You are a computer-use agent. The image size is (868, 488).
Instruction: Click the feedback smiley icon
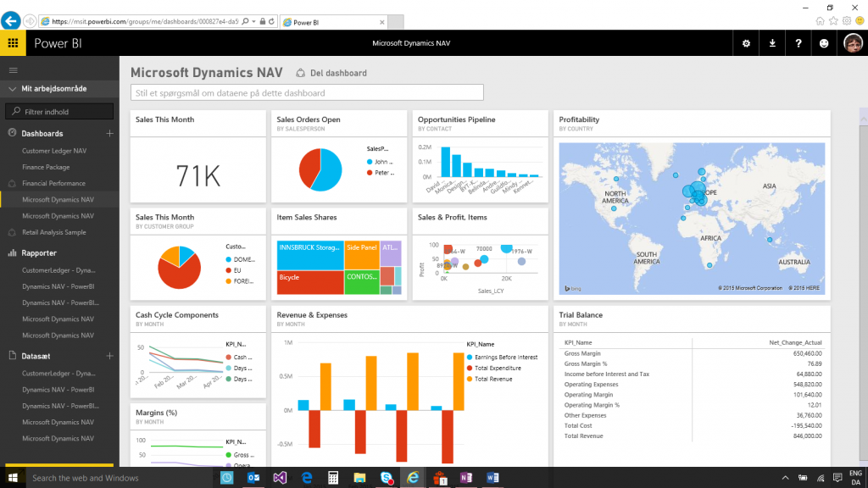822,42
